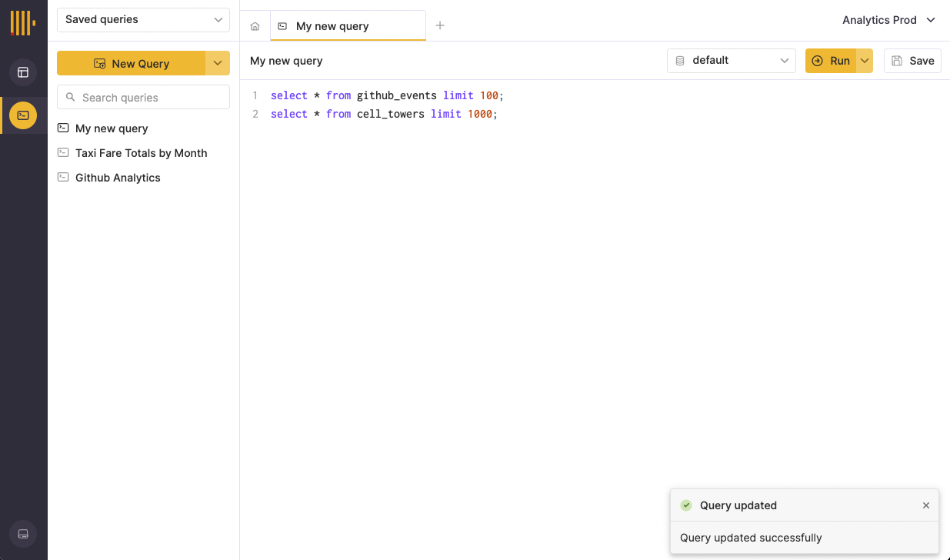The image size is (950, 560).
Task: Click the query icon beside My new query
Action: (x=62, y=128)
